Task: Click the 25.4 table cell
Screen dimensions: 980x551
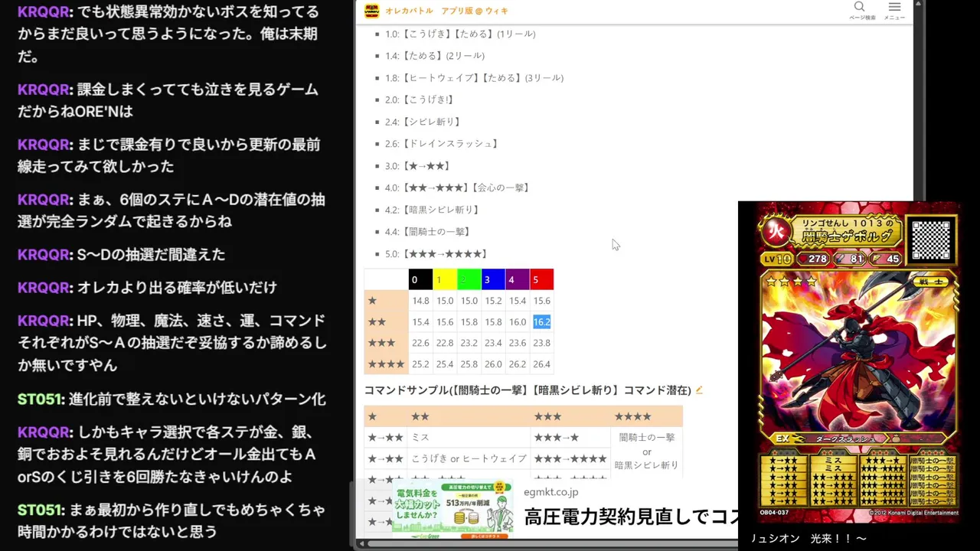Action: pyautogui.click(x=444, y=364)
